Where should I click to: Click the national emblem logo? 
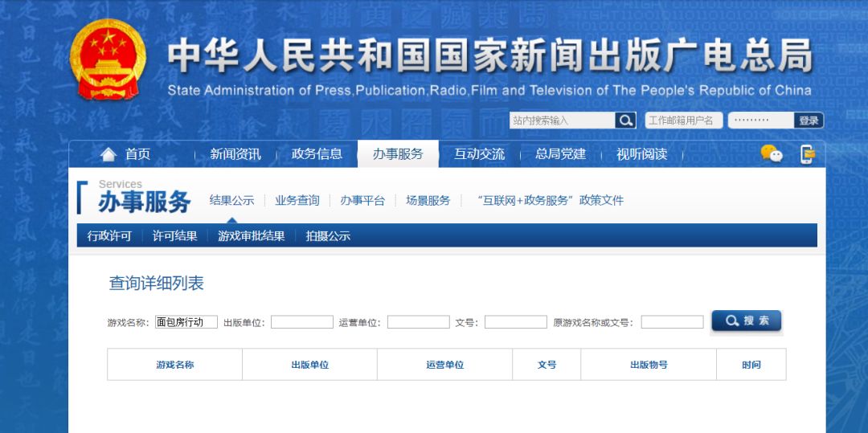coord(108,59)
